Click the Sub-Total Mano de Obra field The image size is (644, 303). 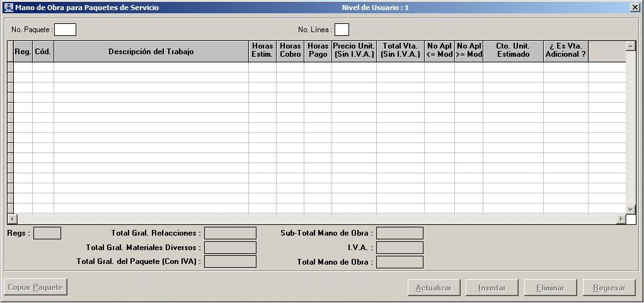(x=400, y=233)
